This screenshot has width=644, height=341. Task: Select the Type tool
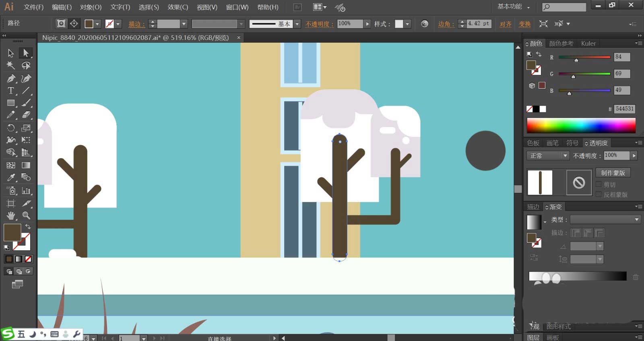tap(11, 91)
